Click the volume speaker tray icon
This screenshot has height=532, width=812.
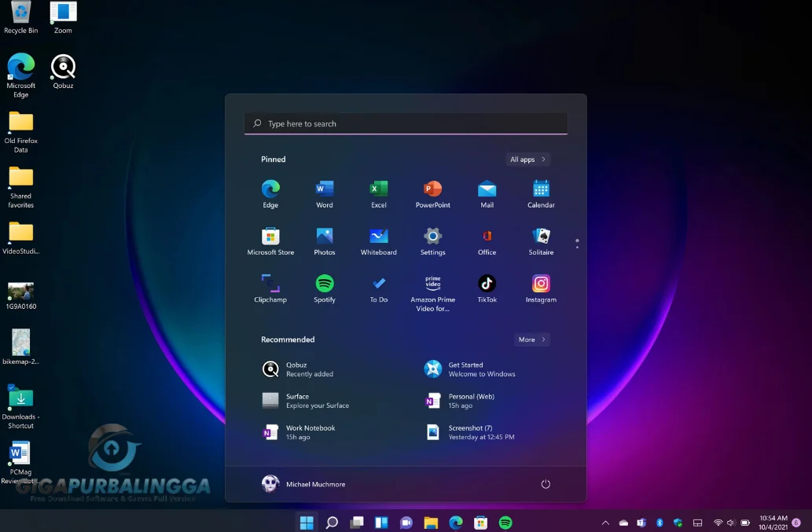click(x=731, y=523)
